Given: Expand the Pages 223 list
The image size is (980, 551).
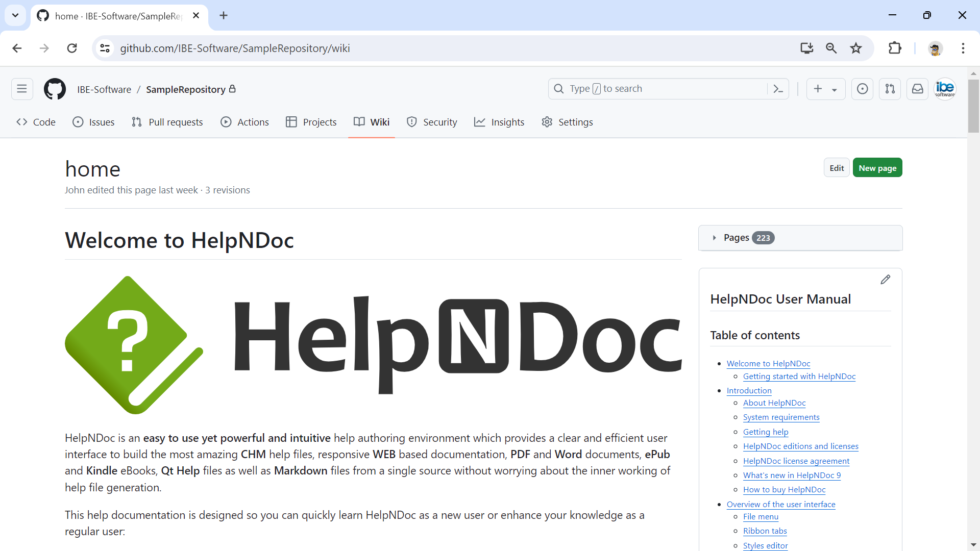Looking at the screenshot, I should click(800, 238).
